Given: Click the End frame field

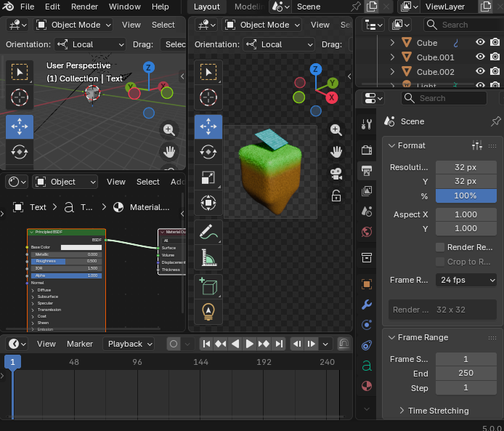Looking at the screenshot, I should (x=466, y=373).
